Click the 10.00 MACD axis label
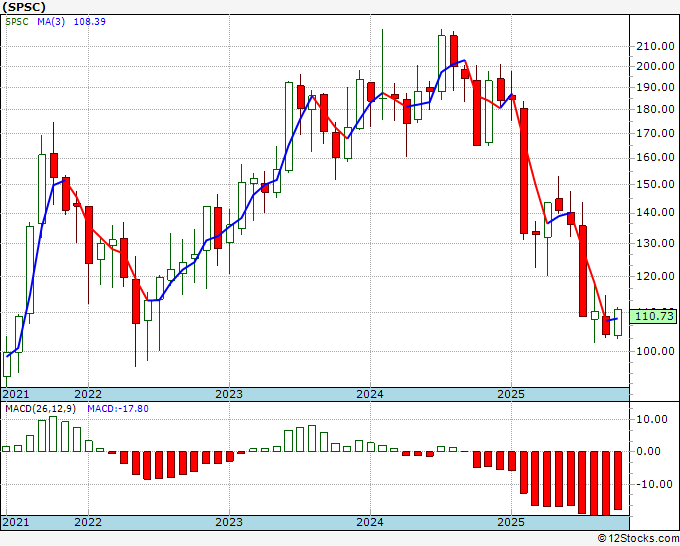Viewport: 680px width, 546px height. point(652,419)
